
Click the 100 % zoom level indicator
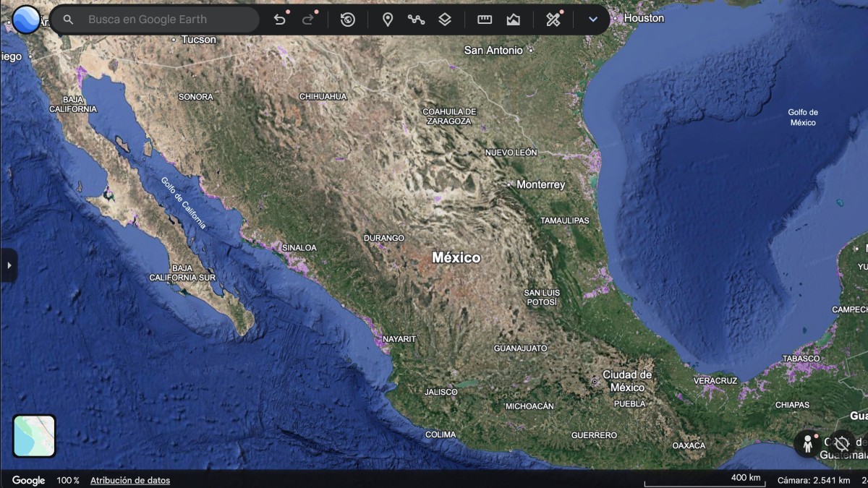68,480
